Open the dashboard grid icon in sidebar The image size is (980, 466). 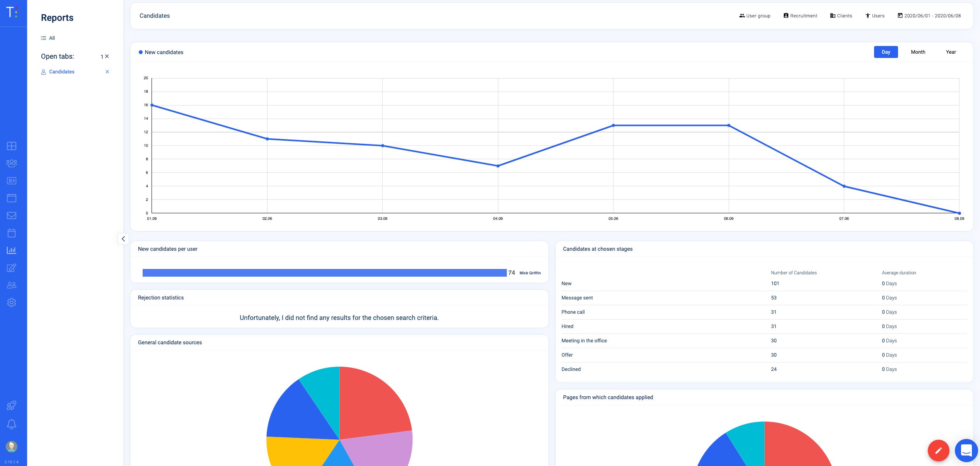12,146
